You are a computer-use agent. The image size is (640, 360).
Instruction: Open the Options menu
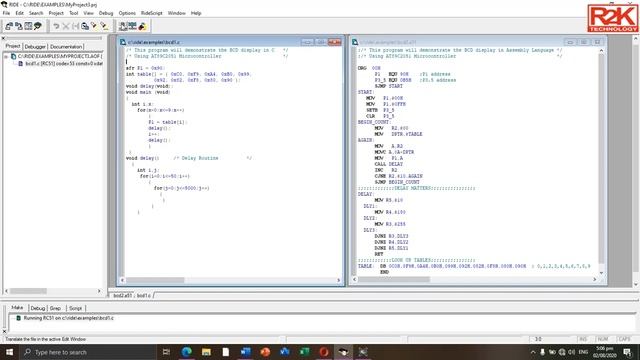click(127, 13)
